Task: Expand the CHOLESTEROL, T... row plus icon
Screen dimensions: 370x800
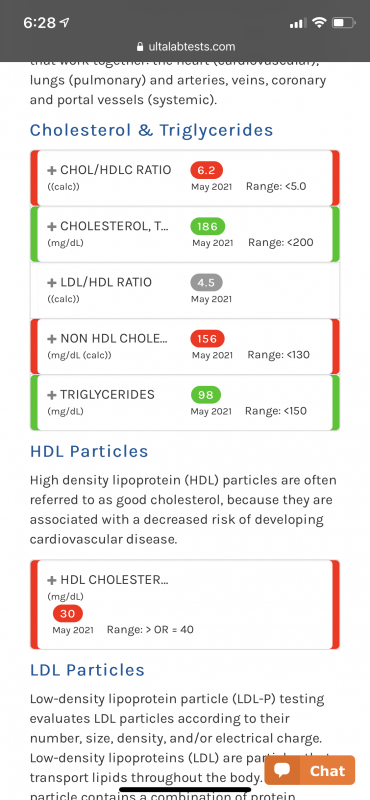Action: pyautogui.click(x=52, y=227)
